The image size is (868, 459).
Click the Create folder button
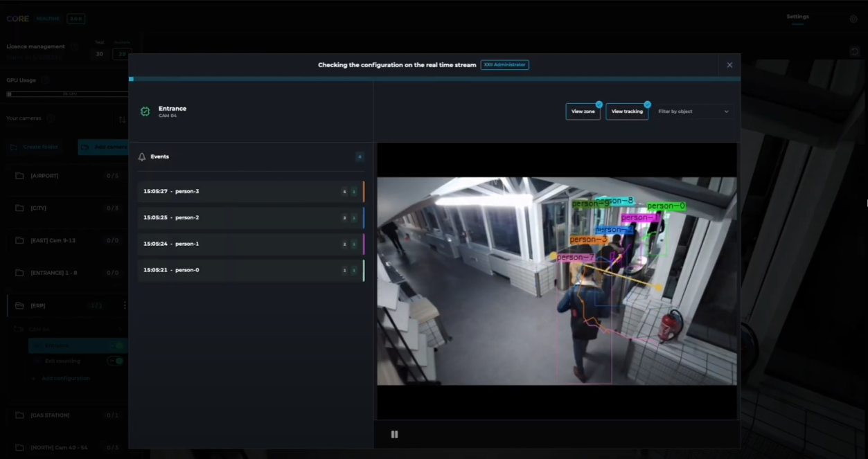point(34,147)
